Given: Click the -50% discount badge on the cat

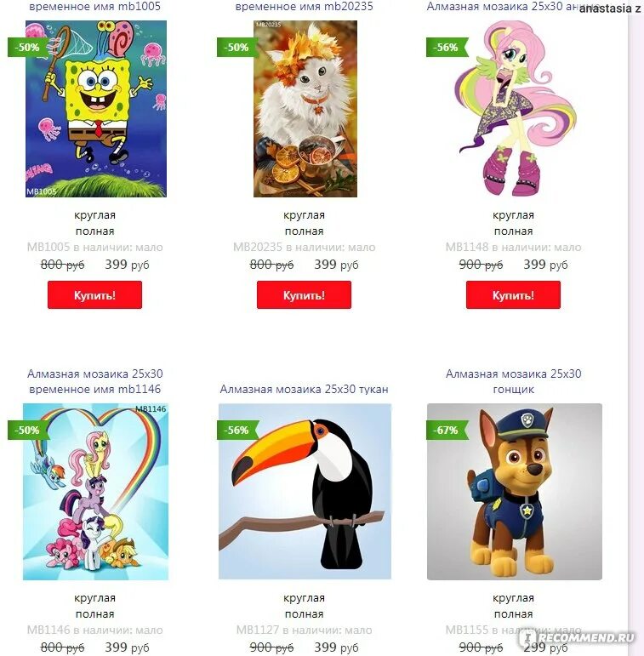Looking at the screenshot, I should click(x=237, y=47).
